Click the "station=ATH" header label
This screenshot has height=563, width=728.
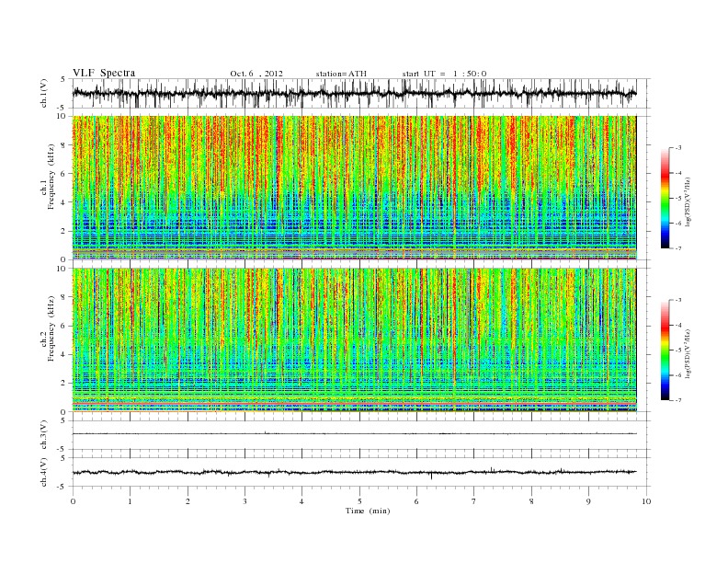pos(341,74)
